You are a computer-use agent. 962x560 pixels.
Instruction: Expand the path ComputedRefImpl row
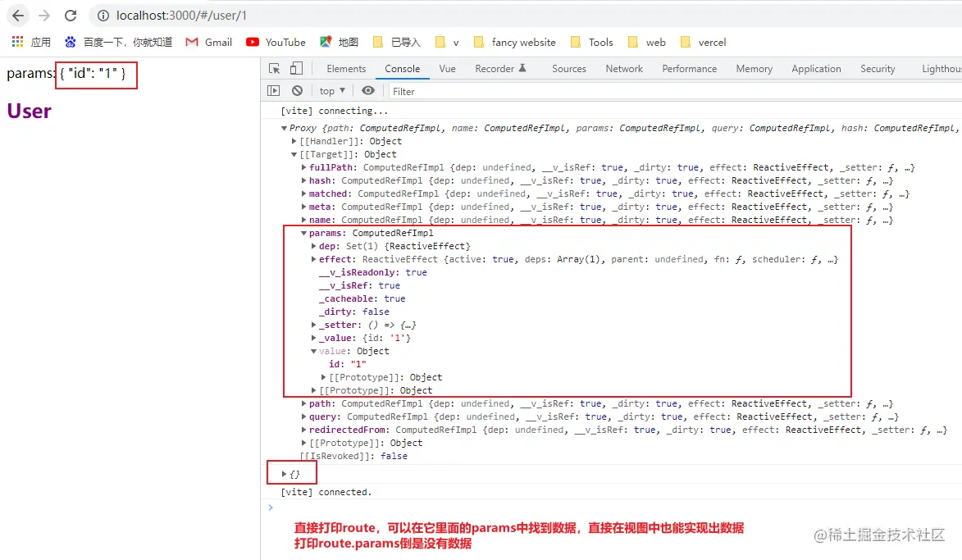coord(303,403)
